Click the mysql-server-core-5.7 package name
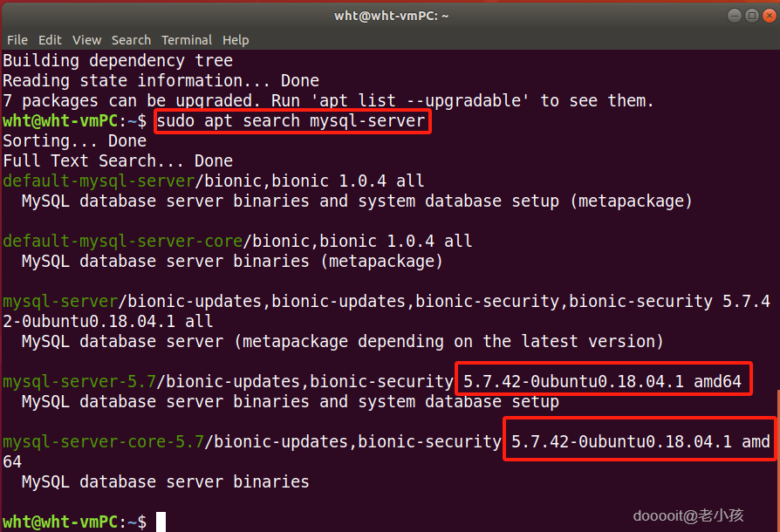The image size is (780, 532). tap(103, 441)
